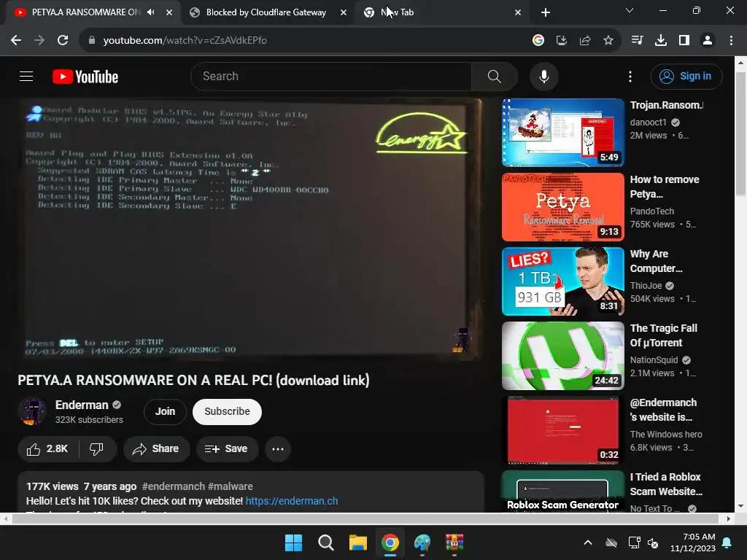The width and height of the screenshot is (747, 560).
Task: Open I Tried a Roblox Scam title
Action: 666,484
